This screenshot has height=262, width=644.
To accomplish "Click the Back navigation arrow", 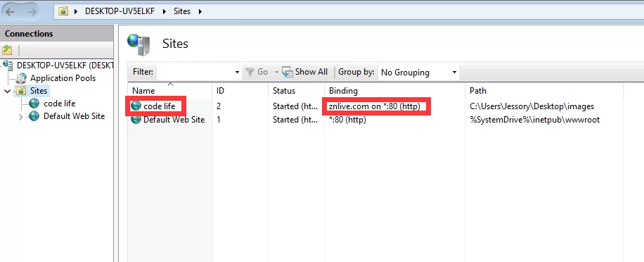I will 10,11.
